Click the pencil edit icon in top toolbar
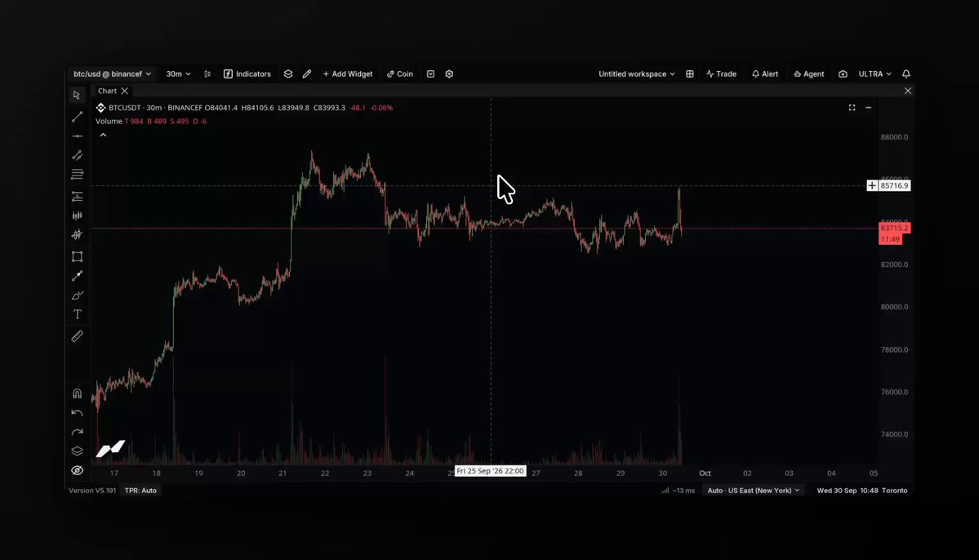 pyautogui.click(x=306, y=73)
